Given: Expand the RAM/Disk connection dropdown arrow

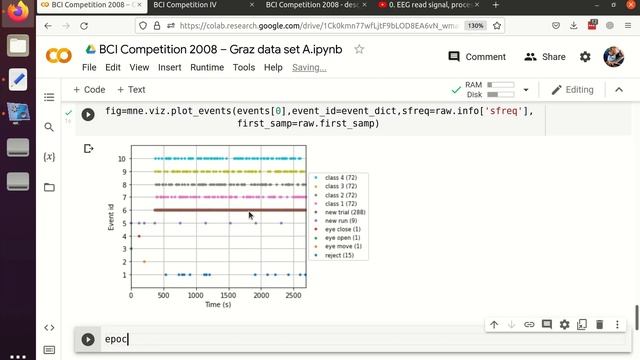Looking at the screenshot, I should (x=526, y=90).
